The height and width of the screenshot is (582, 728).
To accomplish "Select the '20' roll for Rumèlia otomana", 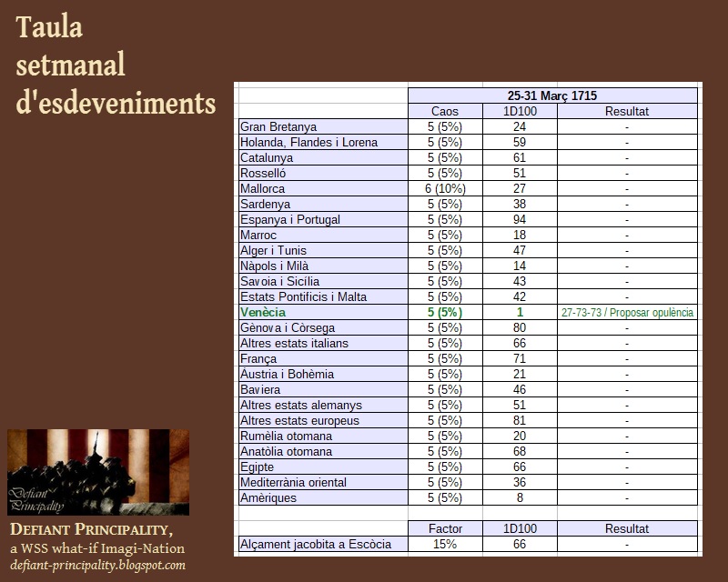I will [x=520, y=436].
